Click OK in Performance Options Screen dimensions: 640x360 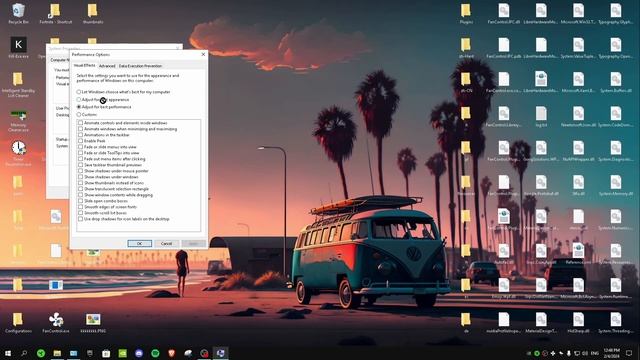140,243
